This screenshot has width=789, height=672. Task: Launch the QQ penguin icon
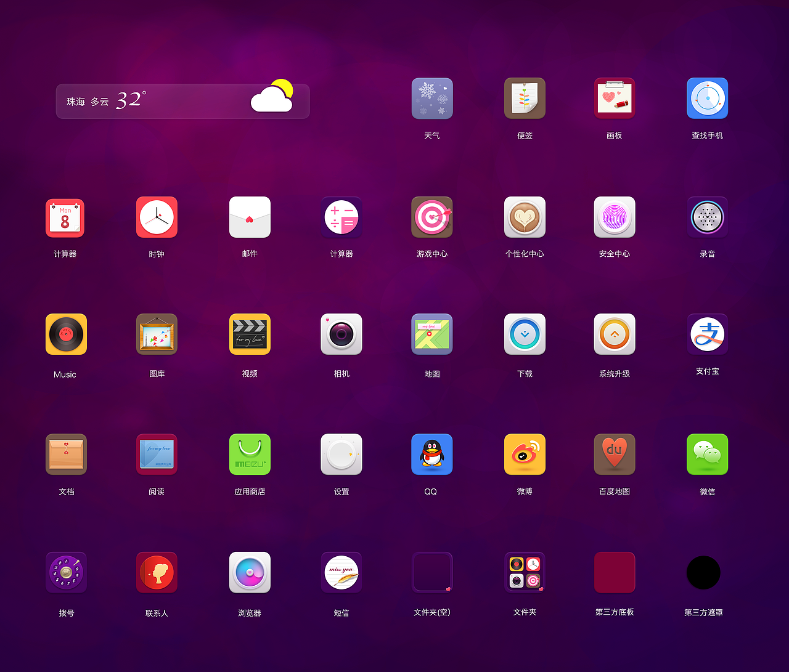[x=432, y=455]
